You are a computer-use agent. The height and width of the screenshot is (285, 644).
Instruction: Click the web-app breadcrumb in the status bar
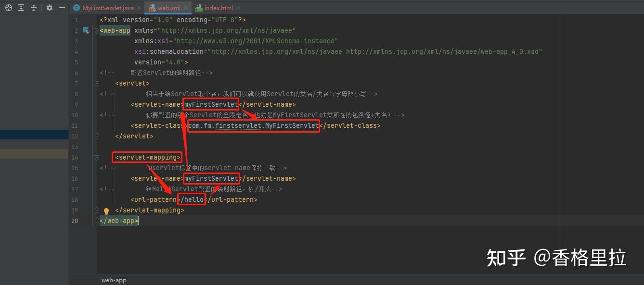coord(114,280)
